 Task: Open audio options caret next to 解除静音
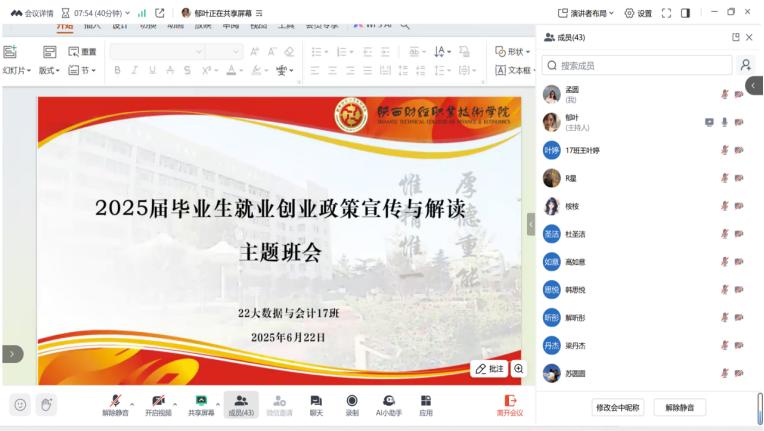(x=132, y=404)
